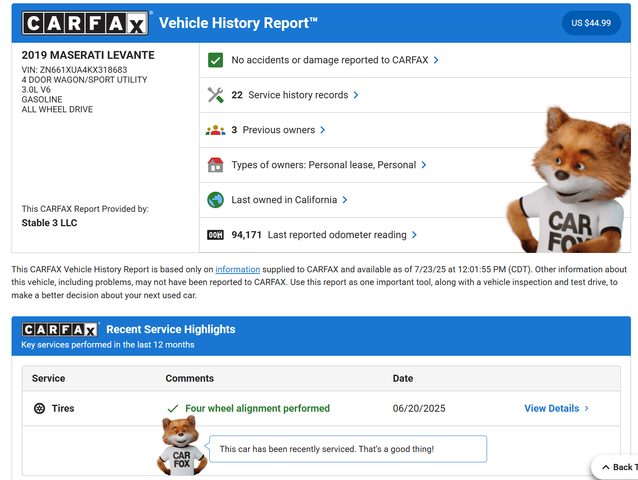This screenshot has width=638, height=480.
Task: Expand the service history records chevron
Action: click(x=356, y=95)
